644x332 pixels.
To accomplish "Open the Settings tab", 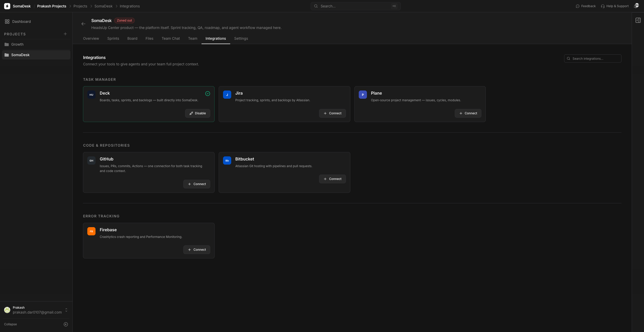I will pyautogui.click(x=241, y=38).
